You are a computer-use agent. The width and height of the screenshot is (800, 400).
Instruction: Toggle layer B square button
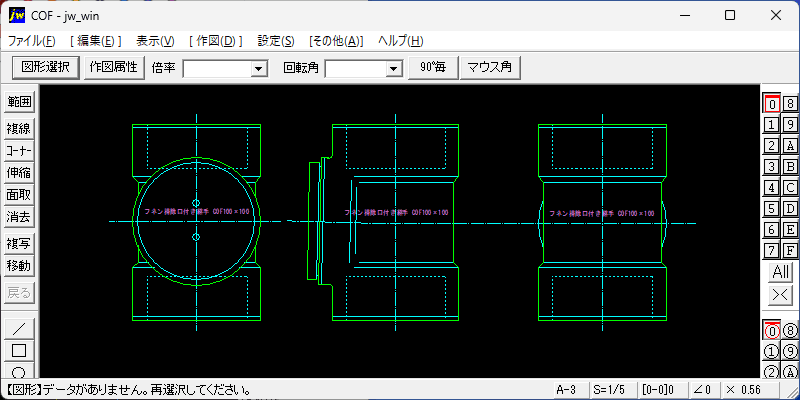coord(790,166)
